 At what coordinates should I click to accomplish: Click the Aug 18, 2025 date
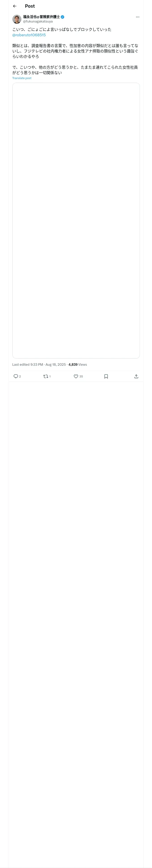56,364
